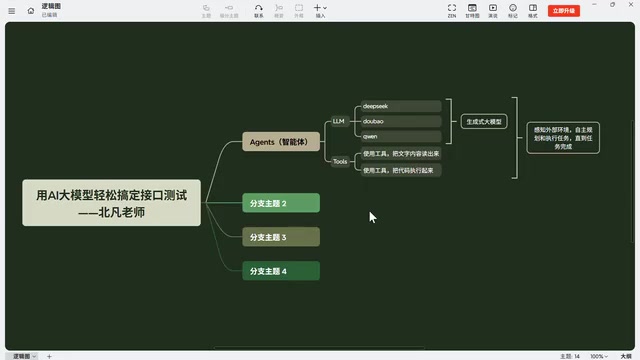The image size is (640, 360).
Task: Select the 分支主题 3 node
Action: coord(281,237)
